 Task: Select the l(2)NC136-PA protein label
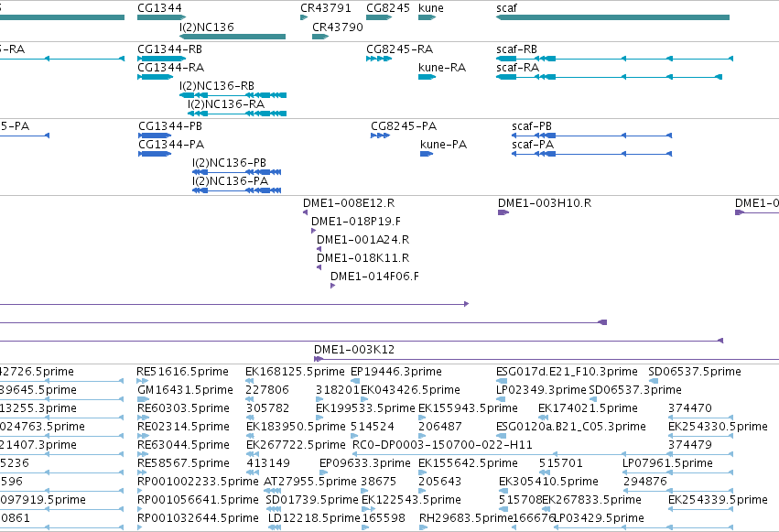pos(231,180)
